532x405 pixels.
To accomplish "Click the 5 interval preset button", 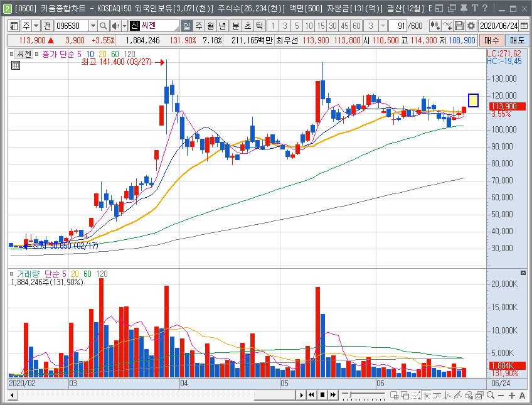I will coord(297,26).
